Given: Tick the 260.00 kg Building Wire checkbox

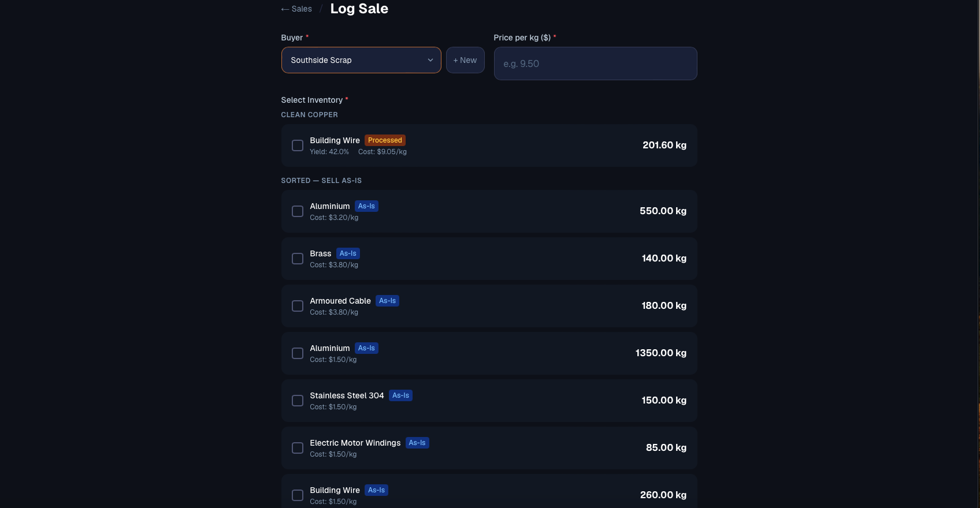Looking at the screenshot, I should (x=298, y=495).
